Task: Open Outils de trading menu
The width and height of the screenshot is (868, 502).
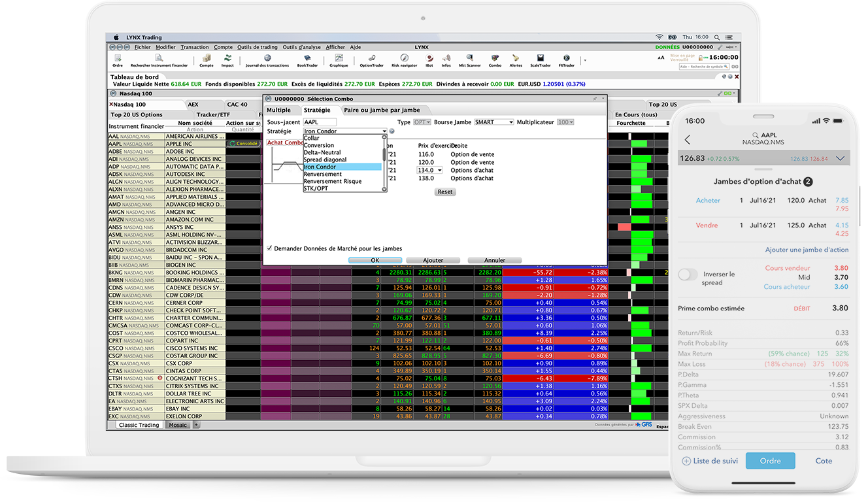Action: click(258, 47)
